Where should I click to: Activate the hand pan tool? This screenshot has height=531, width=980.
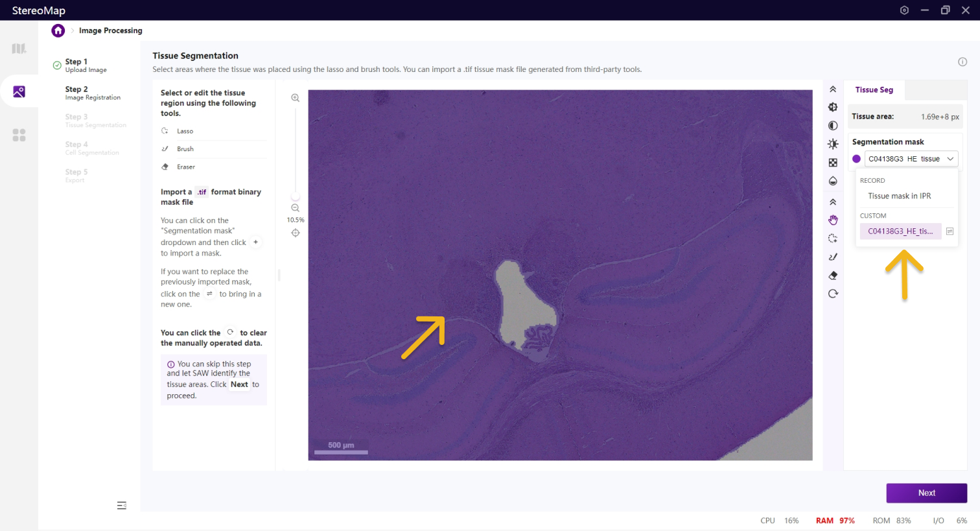(833, 220)
